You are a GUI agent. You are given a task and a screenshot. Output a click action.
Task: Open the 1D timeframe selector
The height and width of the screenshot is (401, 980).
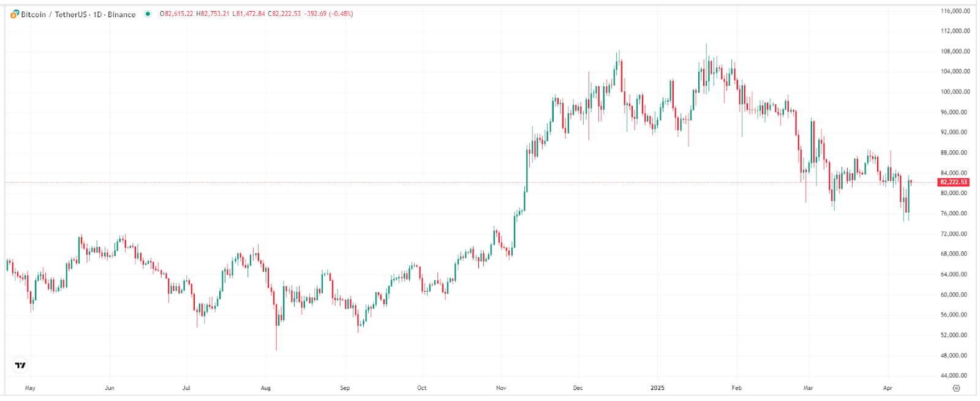[96, 14]
